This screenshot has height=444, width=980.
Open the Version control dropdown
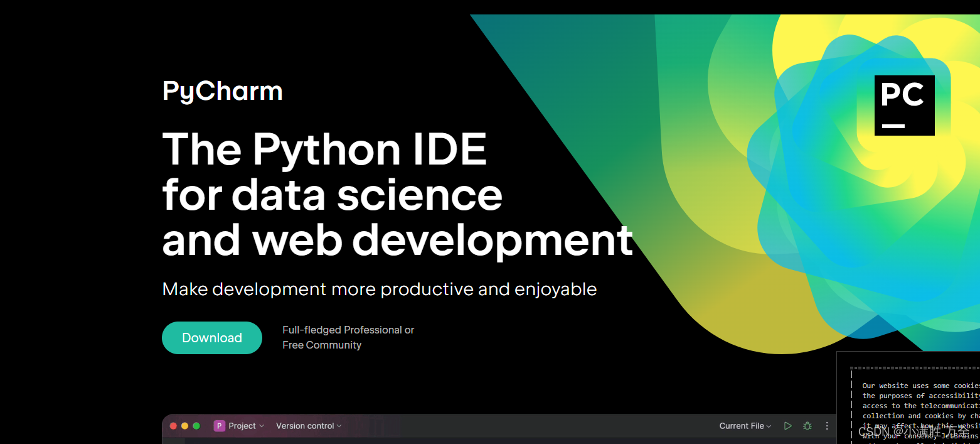(309, 426)
